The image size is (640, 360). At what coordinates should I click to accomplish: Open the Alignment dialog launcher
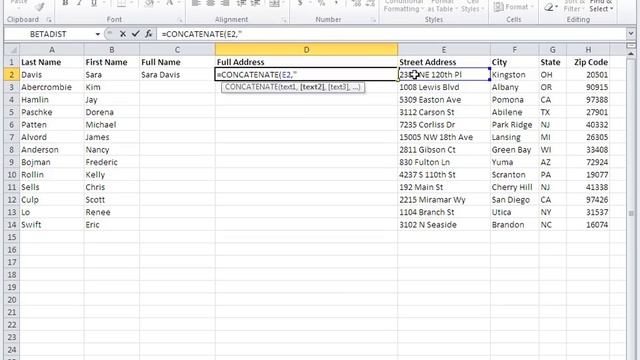(x=284, y=20)
